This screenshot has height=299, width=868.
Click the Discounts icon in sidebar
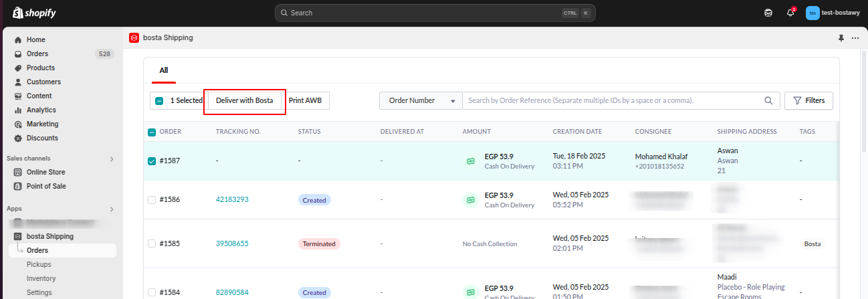click(x=18, y=138)
